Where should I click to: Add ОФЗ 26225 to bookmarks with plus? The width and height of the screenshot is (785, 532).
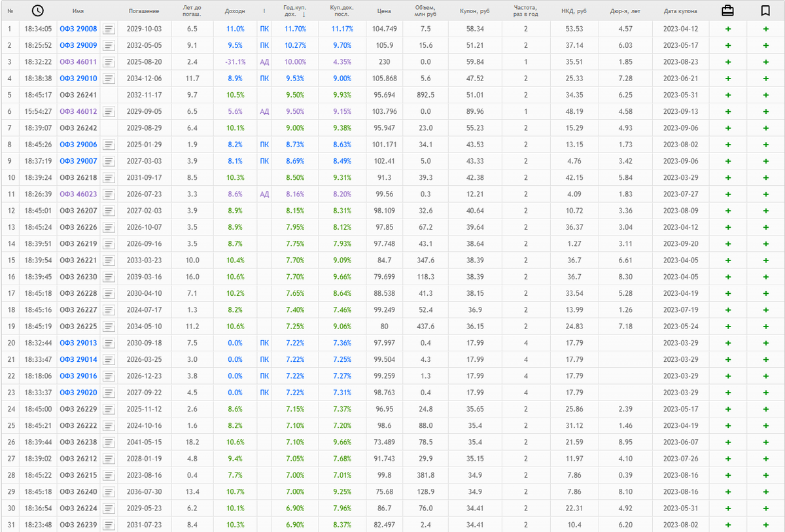(x=765, y=327)
